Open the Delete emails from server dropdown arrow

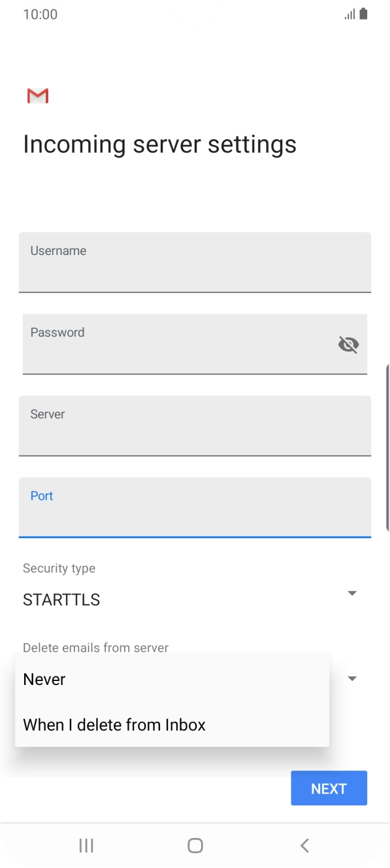(x=352, y=678)
